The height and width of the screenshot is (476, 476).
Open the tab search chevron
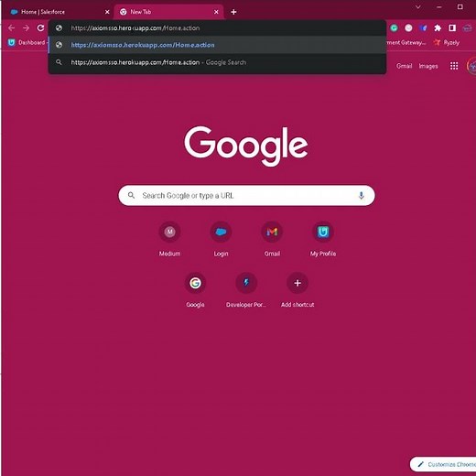pyautogui.click(x=418, y=6)
